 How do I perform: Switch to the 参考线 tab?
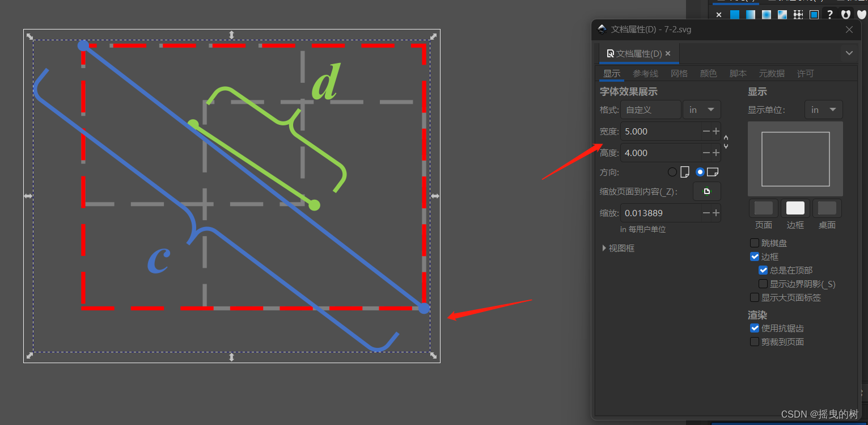[645, 73]
